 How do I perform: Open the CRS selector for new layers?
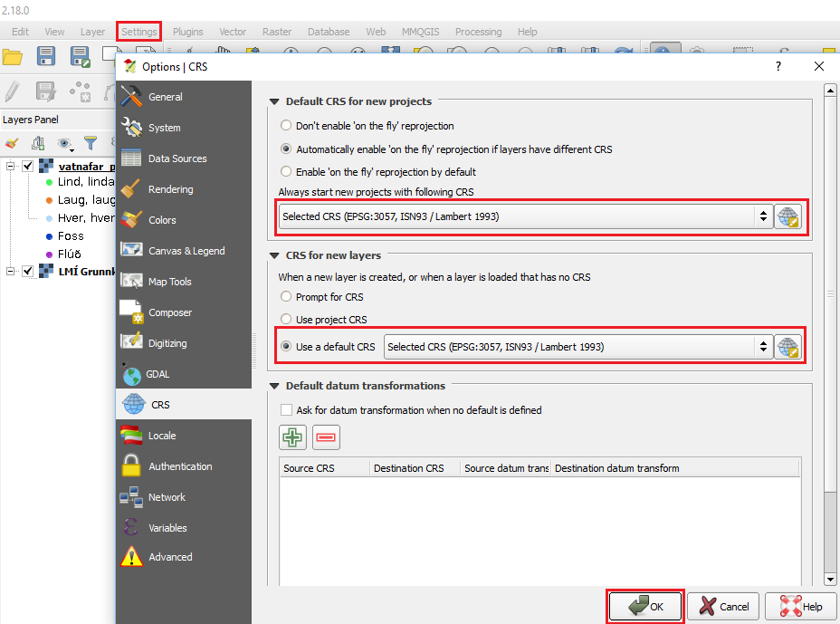pos(787,347)
